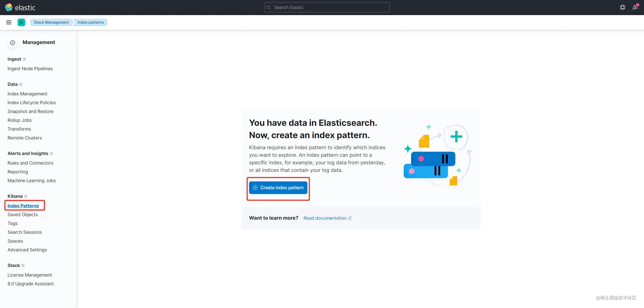Image resolution: width=644 pixels, height=308 pixels.
Task: Open the help menu icon
Action: coord(623,7)
